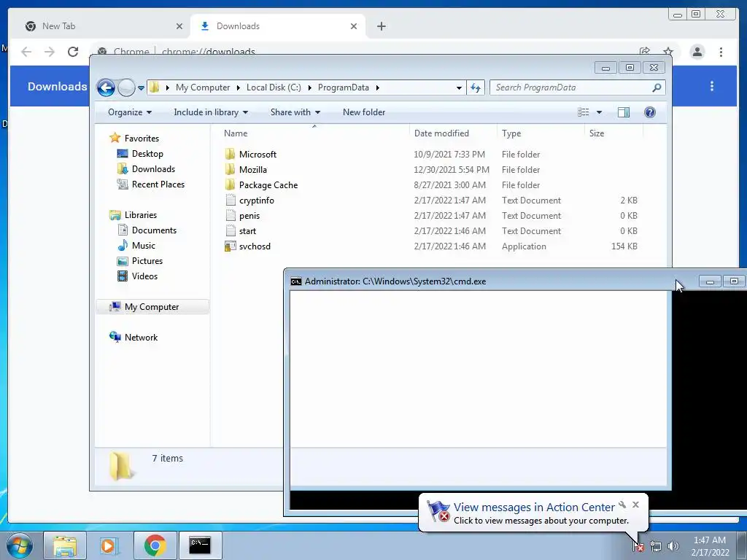Click the search magnifier icon
The height and width of the screenshot is (560, 747).
(x=657, y=87)
